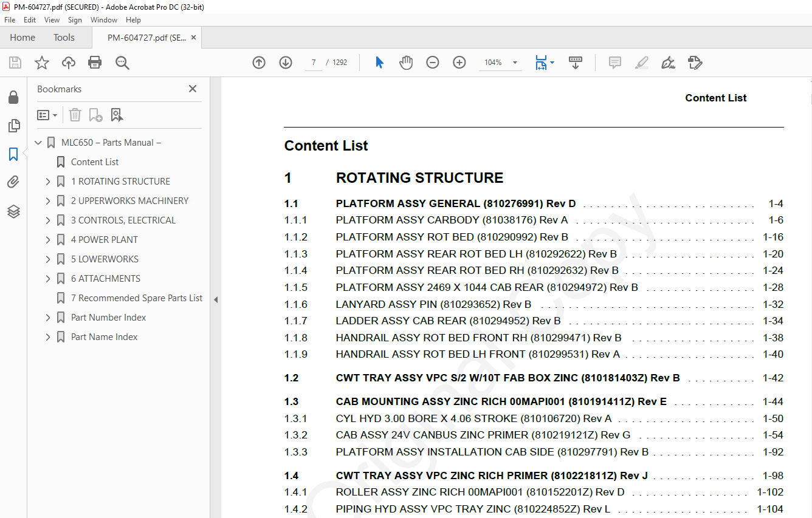This screenshot has height=518, width=812.
Task: Activate the Hand pan tool
Action: click(x=406, y=63)
